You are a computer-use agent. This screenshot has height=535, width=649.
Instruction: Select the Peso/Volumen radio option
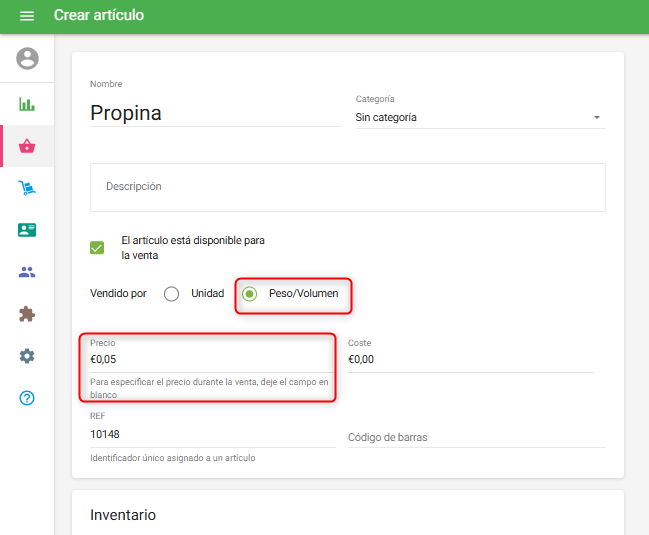coord(250,294)
